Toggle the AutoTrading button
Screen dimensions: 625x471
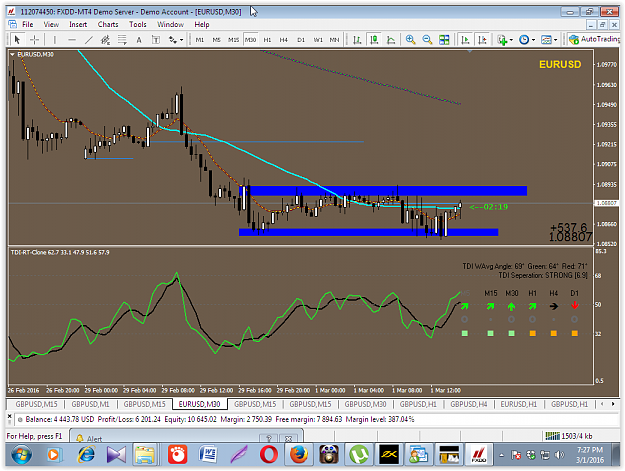[594, 39]
